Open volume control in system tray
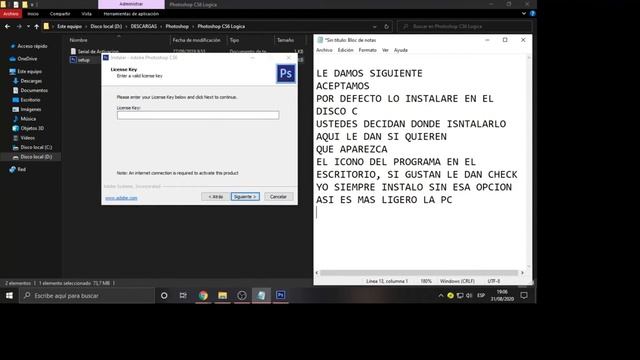The height and width of the screenshot is (360, 640). pos(469,296)
